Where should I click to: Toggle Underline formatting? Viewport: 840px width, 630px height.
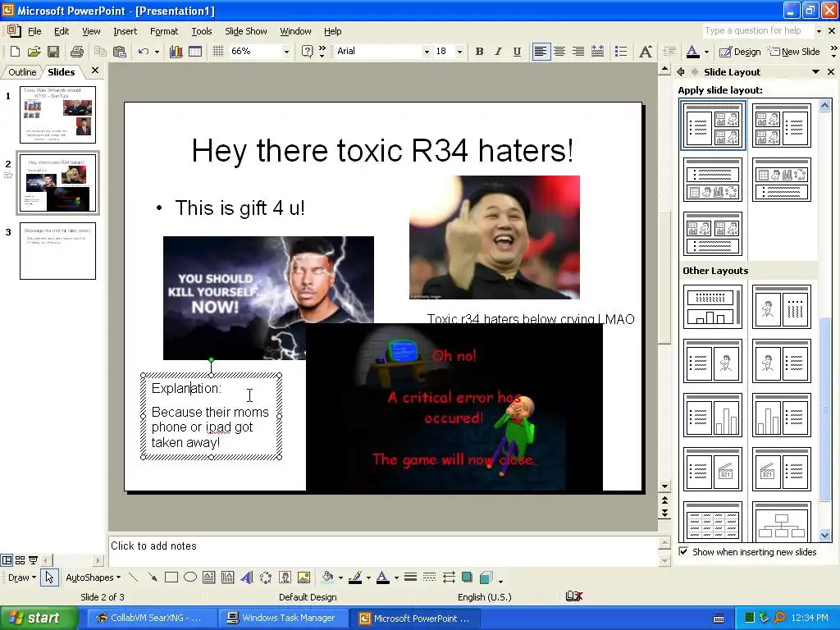[x=517, y=52]
